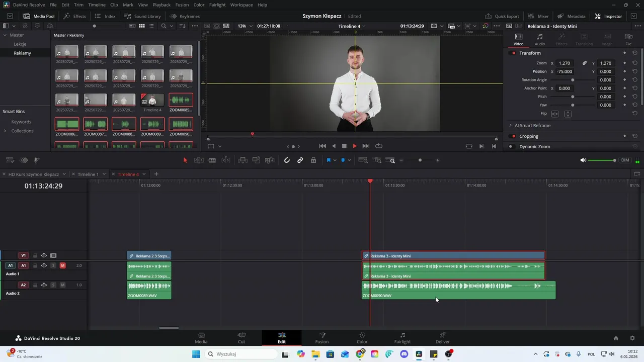Solo the Audio 1 track
The width and height of the screenshot is (644, 362).
click(x=53, y=265)
